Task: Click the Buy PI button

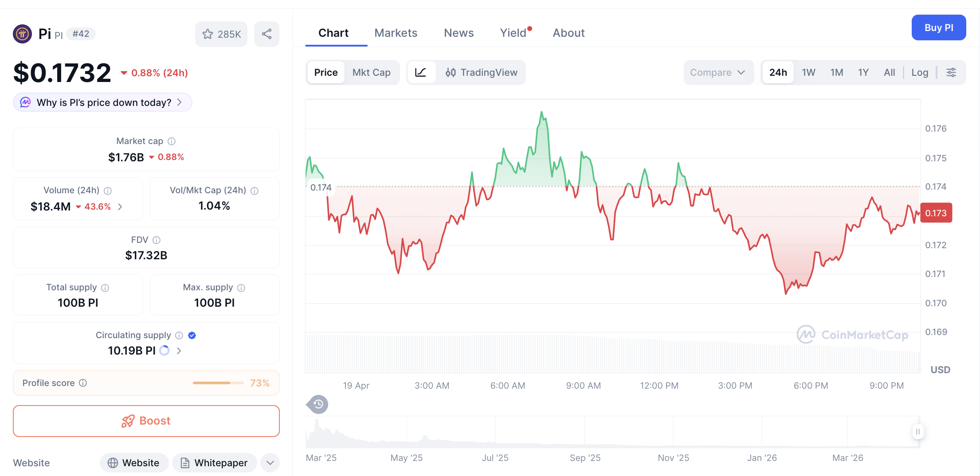Action: [x=939, y=27]
